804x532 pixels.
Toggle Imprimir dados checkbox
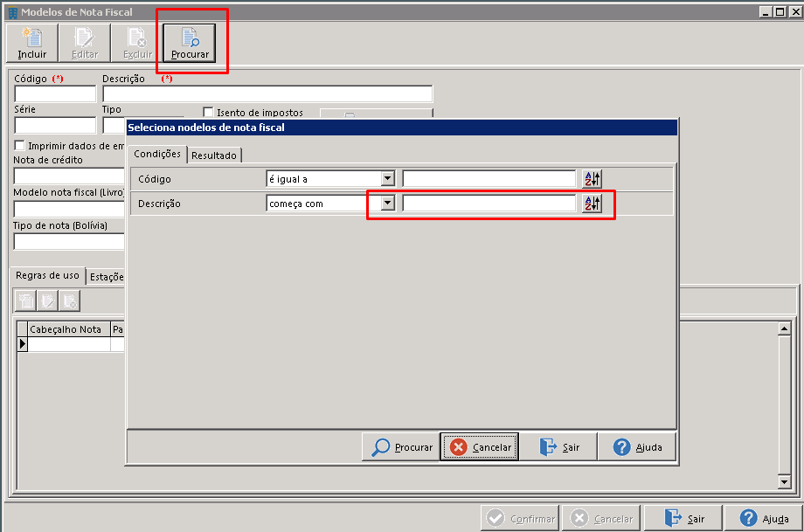(19, 146)
